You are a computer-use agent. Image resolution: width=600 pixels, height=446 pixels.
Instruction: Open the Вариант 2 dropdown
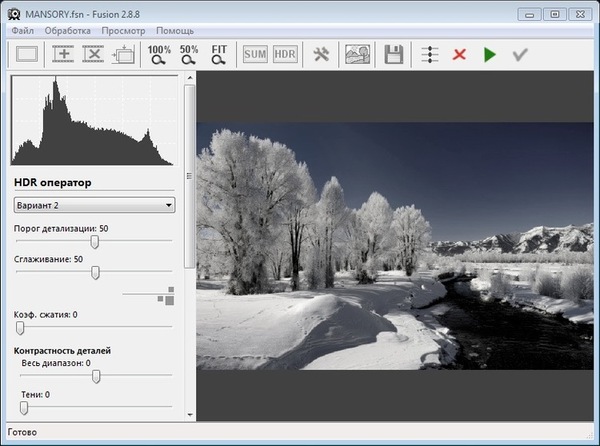(95, 205)
